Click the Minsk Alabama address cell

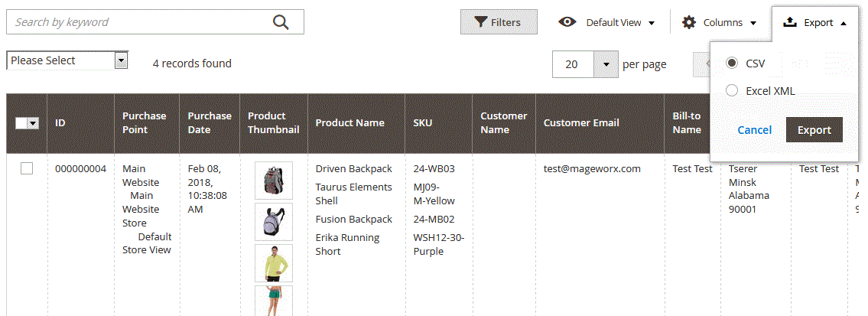pos(749,189)
